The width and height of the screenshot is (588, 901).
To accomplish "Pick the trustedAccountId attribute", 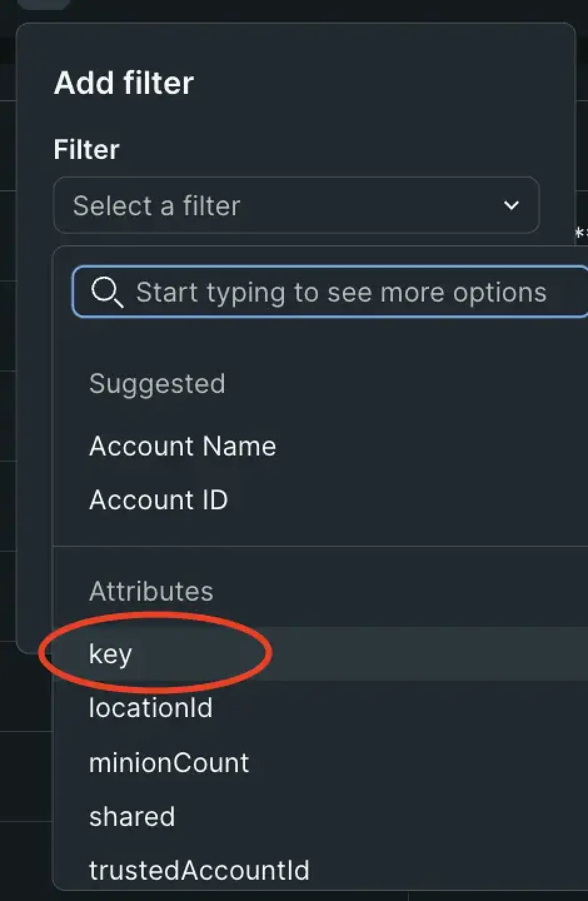I will point(199,870).
